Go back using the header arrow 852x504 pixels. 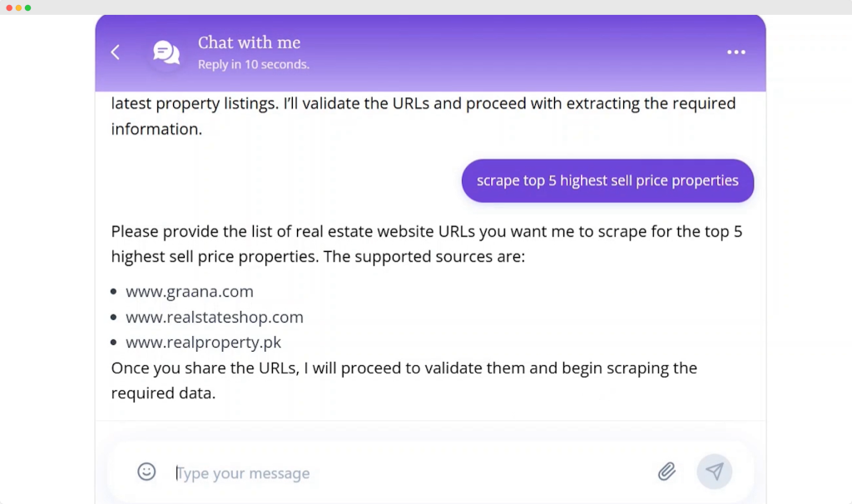pyautogui.click(x=116, y=52)
